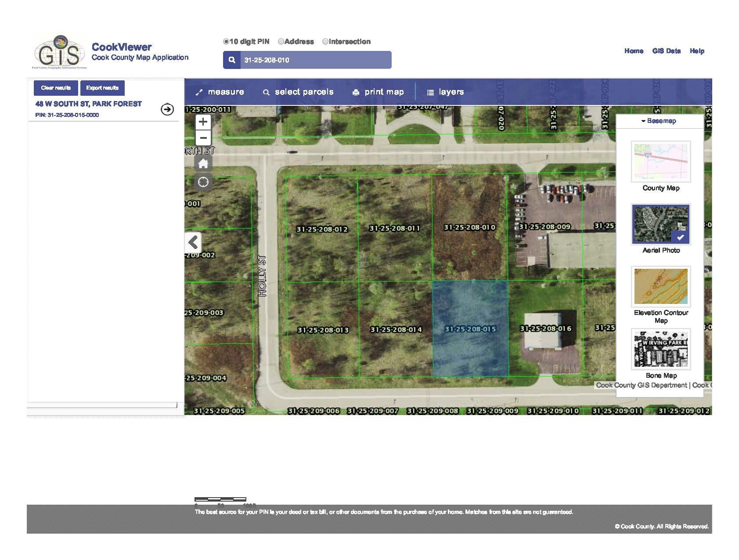The image size is (739, 560).
Task: Click the zoom in plus control
Action: (203, 122)
